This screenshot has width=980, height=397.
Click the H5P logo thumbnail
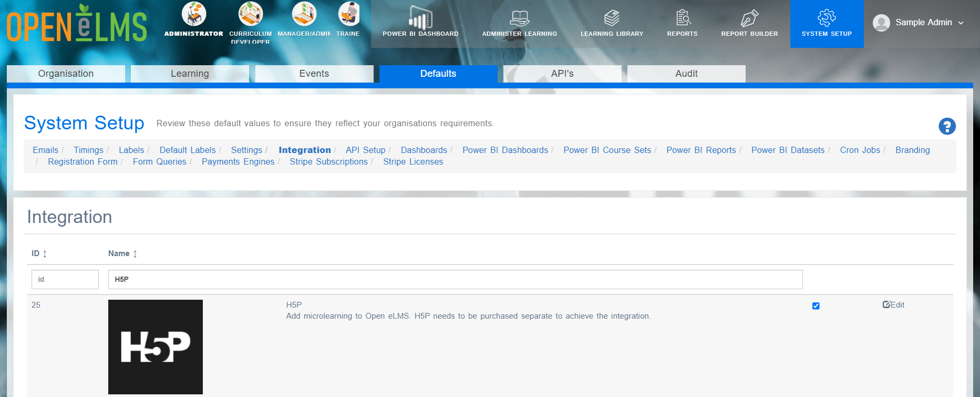click(x=156, y=347)
